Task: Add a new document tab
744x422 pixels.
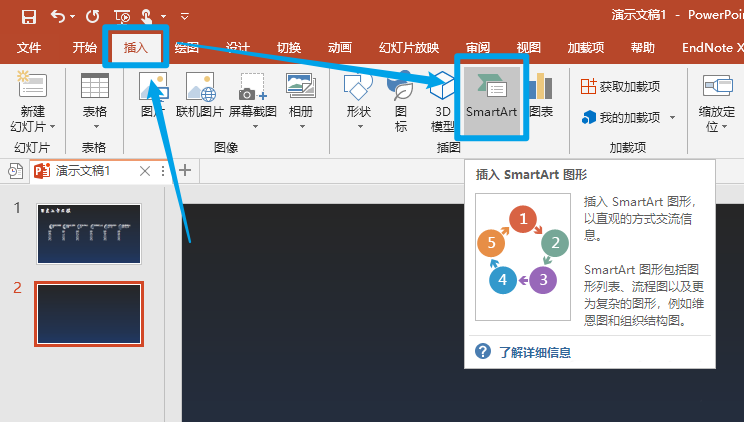Action: click(x=185, y=170)
